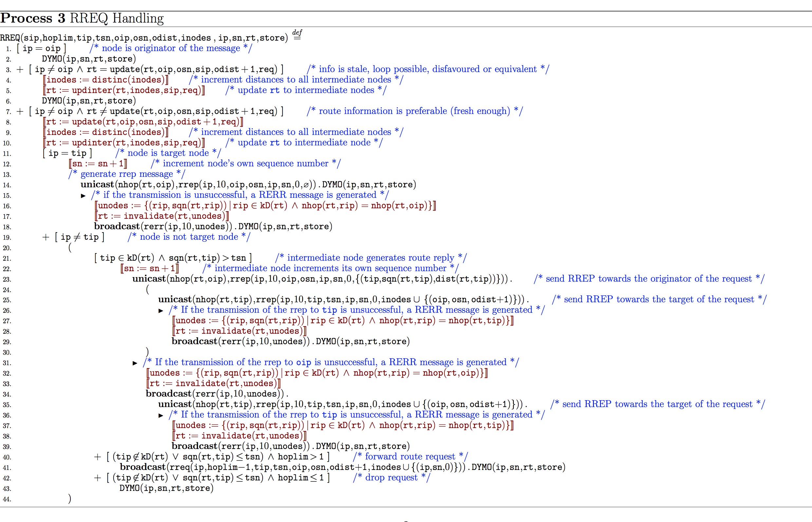Click the plus symbol starting line 3
The height and width of the screenshot is (522, 812).
[19, 70]
